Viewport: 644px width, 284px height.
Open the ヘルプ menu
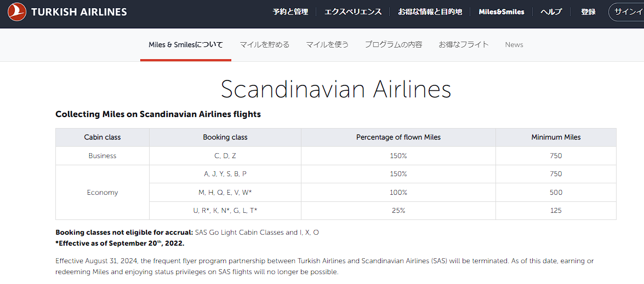point(551,11)
